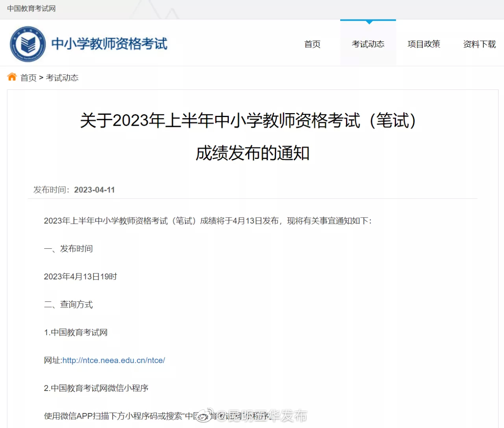504x428 pixels.
Task: Select the section heading 二、查询方式
Action: (68, 304)
